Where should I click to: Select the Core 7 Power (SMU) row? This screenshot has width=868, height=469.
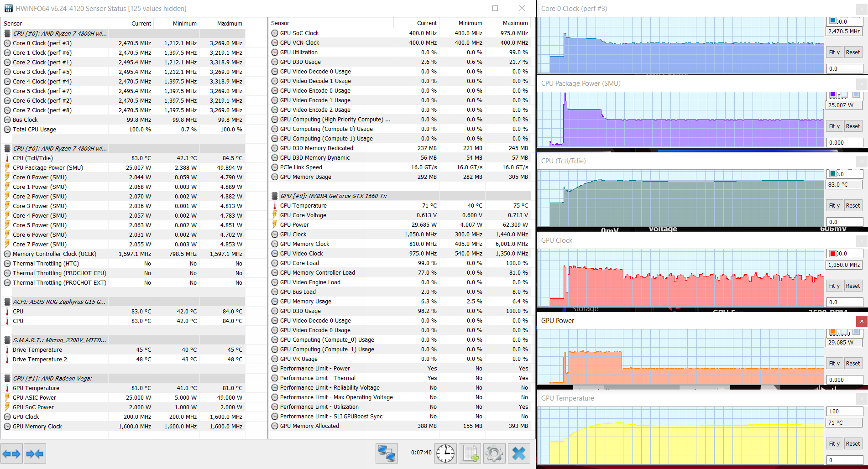pos(123,245)
